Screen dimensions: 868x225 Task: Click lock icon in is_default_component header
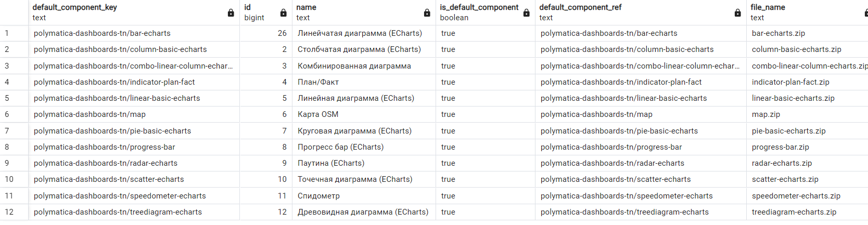(526, 13)
